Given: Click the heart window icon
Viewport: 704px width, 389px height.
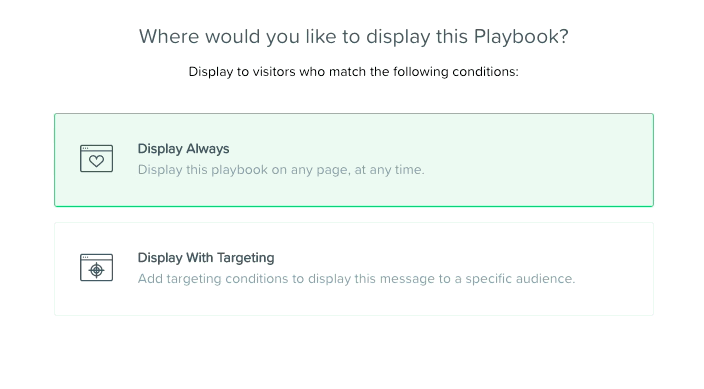Looking at the screenshot, I should [x=97, y=159].
